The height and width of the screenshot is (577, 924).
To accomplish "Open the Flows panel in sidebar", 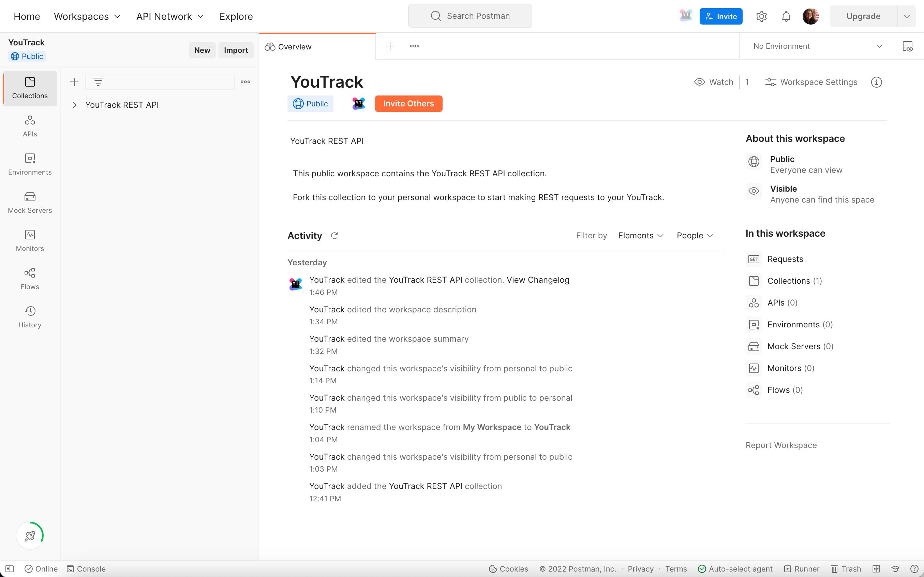I will coord(30,279).
